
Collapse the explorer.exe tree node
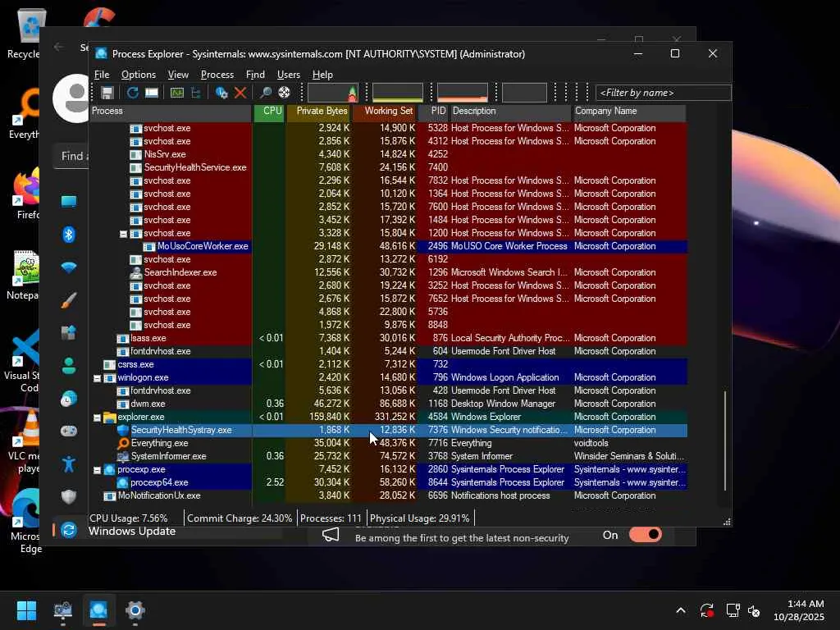point(97,418)
